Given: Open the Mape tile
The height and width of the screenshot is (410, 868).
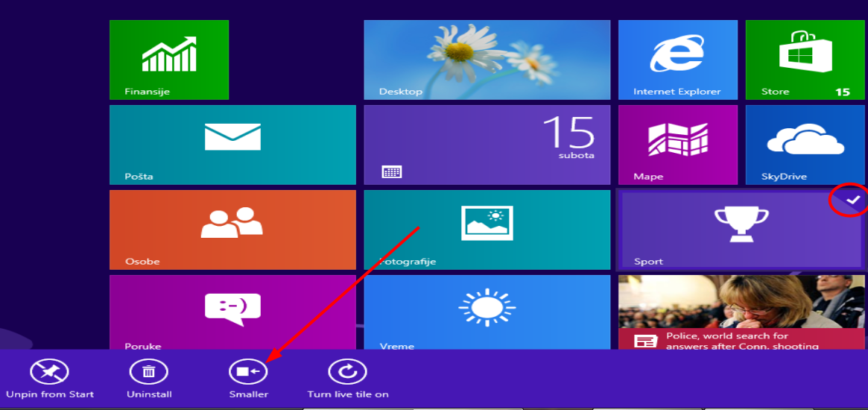Looking at the screenshot, I should 678,145.
